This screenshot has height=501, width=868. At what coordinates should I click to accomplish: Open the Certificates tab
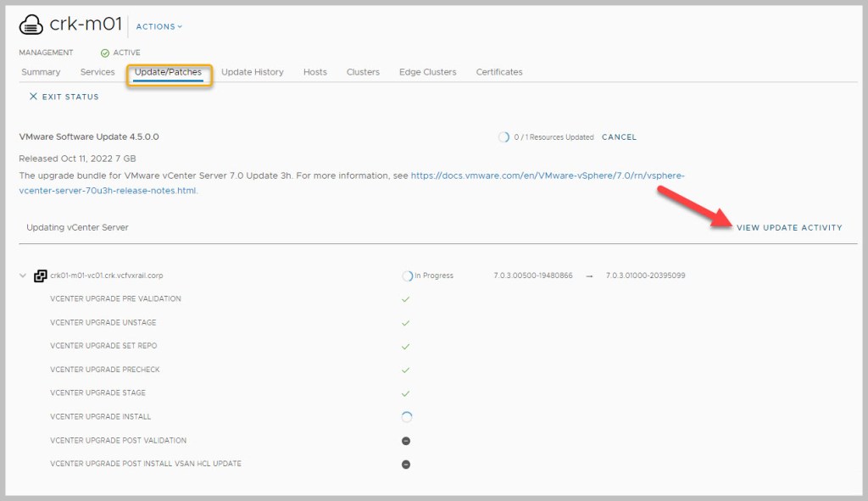(x=499, y=72)
